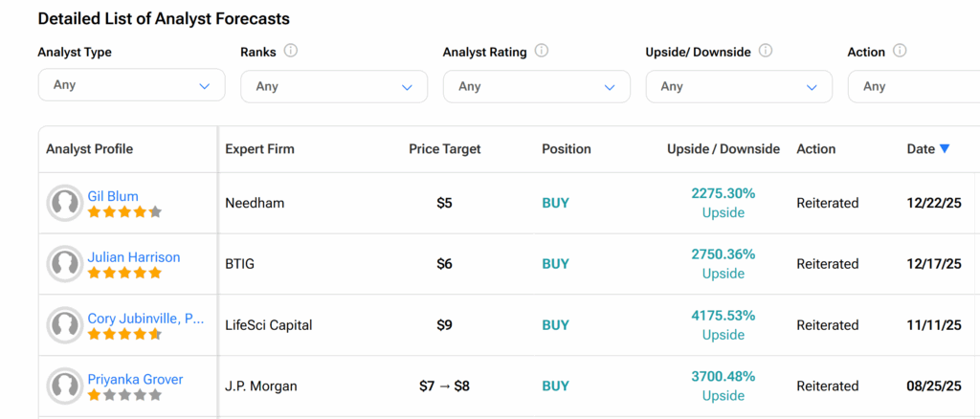
Task: Expand the Upside/ Downside dropdown
Action: tap(739, 86)
